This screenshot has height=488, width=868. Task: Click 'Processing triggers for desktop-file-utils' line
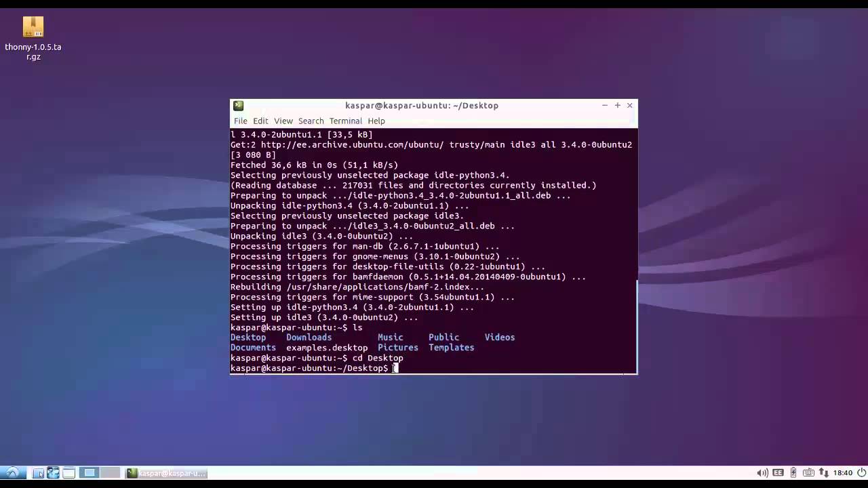click(388, 267)
